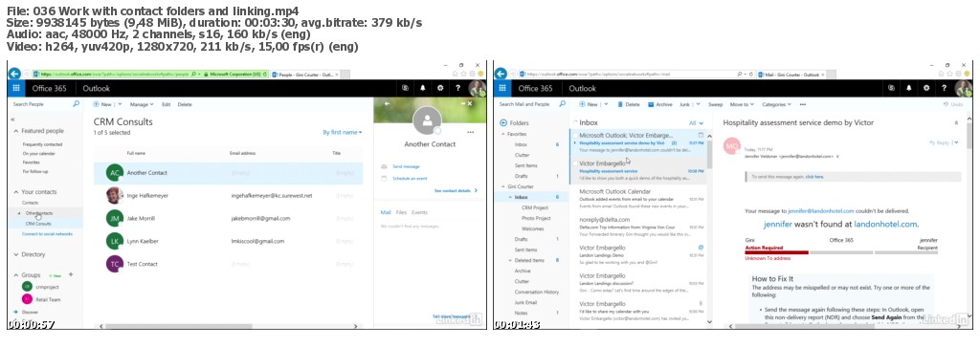Select the Mail tab in contact panel
Image resolution: width=980 pixels, height=347 pixels.
[386, 213]
